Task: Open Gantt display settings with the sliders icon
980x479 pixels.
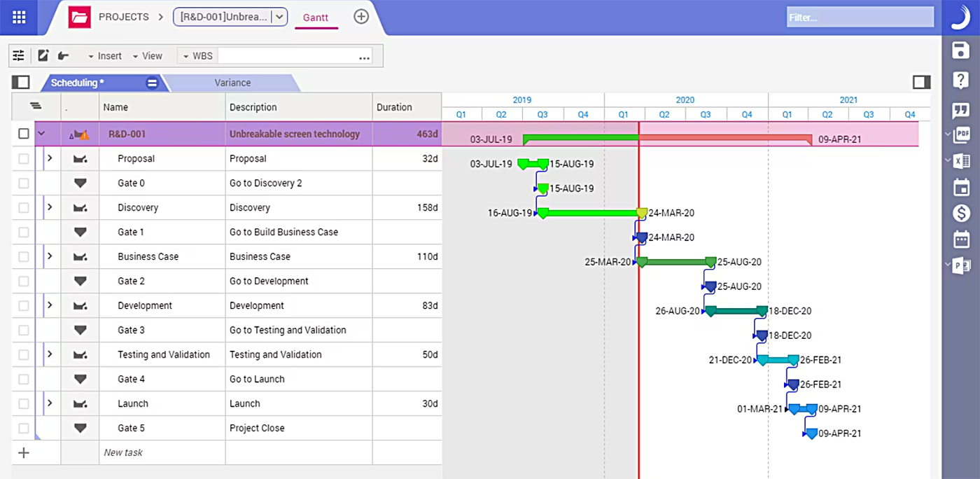Action: [18, 55]
